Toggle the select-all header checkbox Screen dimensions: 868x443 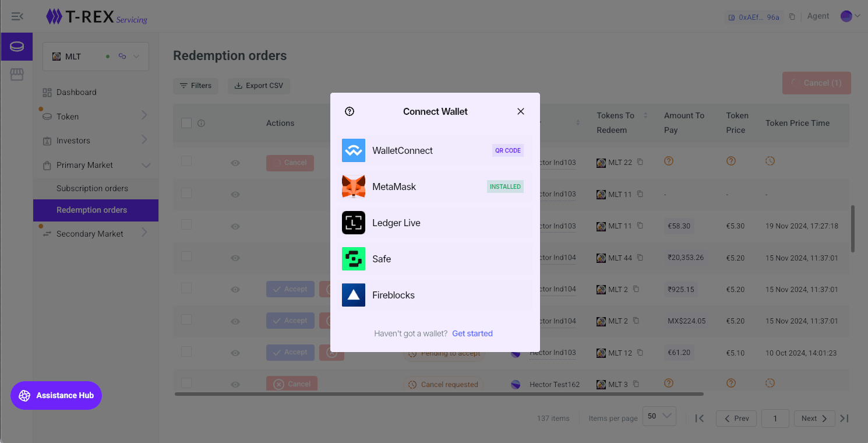[x=186, y=123]
